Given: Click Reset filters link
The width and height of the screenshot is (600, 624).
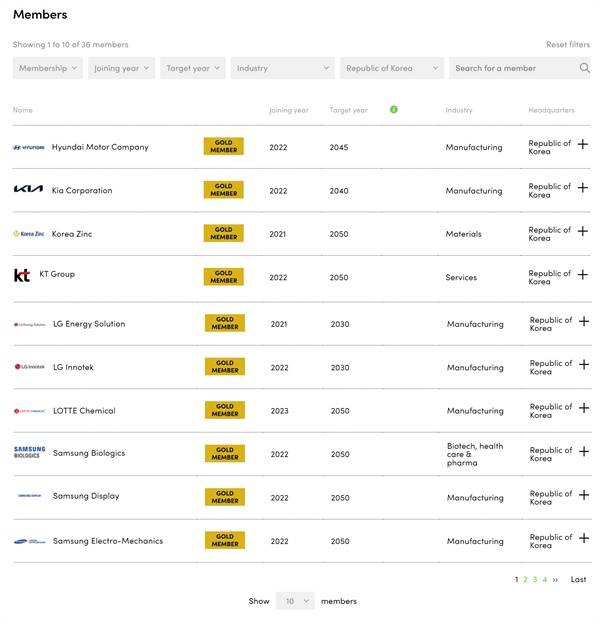Looking at the screenshot, I should point(567,45).
